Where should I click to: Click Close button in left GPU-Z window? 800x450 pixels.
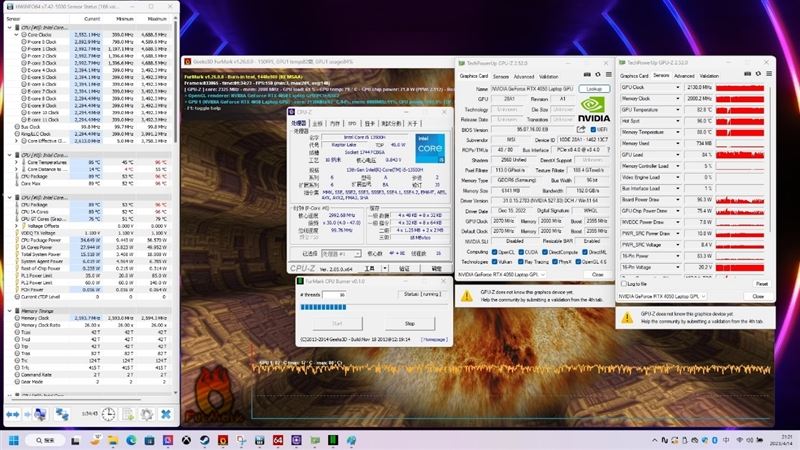597,274
